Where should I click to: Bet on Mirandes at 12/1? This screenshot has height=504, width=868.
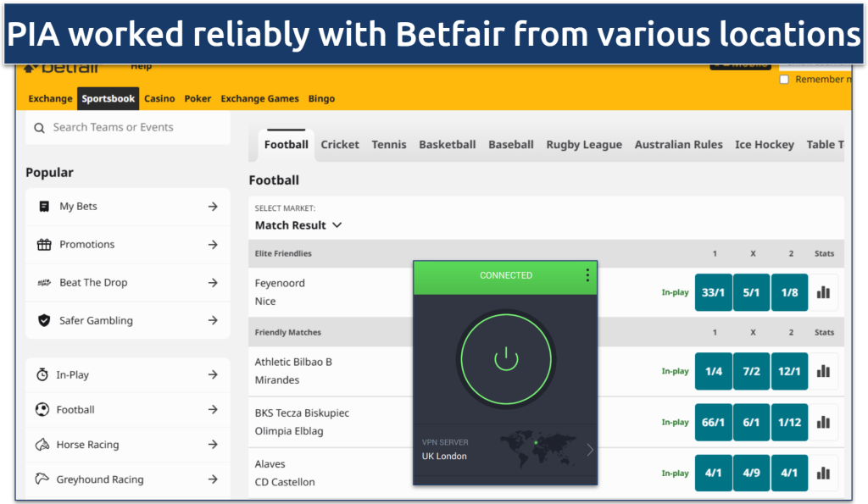tap(789, 371)
